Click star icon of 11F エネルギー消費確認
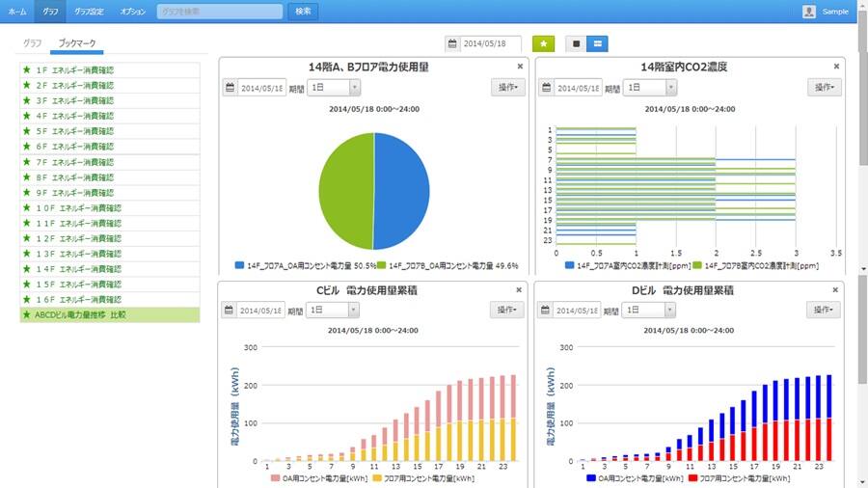 coord(27,223)
